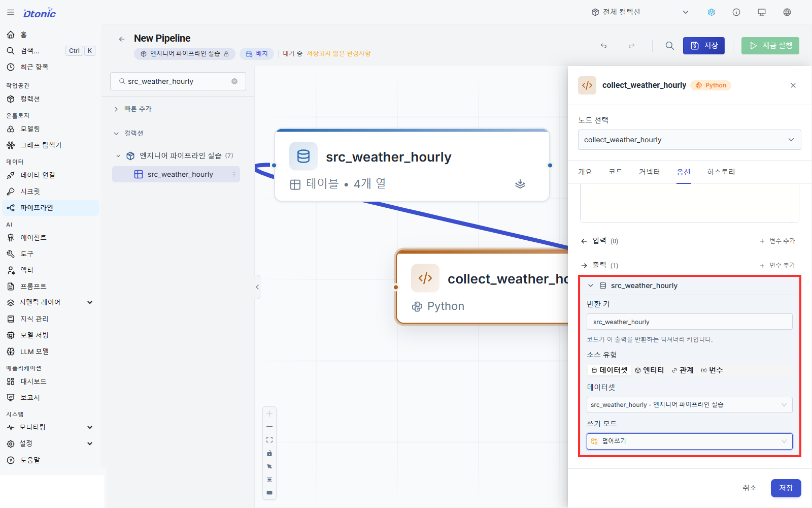Screen dimensions: 812x508
Task: Go back with the left arrow
Action: point(122,39)
